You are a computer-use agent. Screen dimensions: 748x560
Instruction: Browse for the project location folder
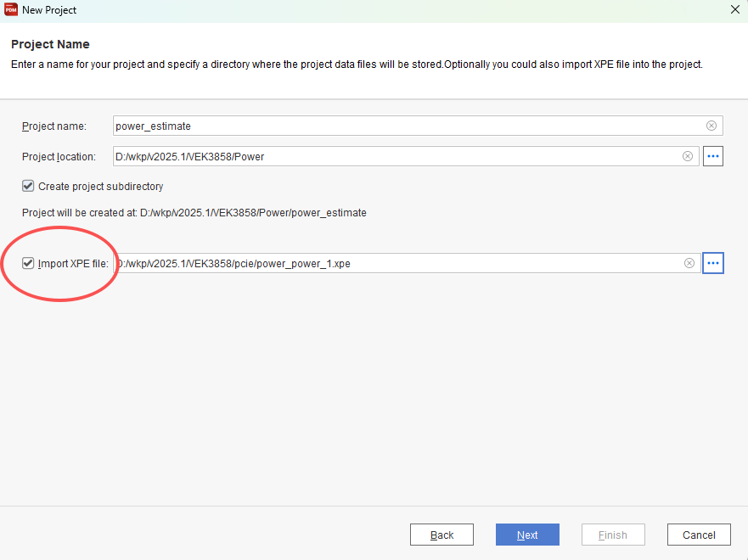(x=712, y=156)
